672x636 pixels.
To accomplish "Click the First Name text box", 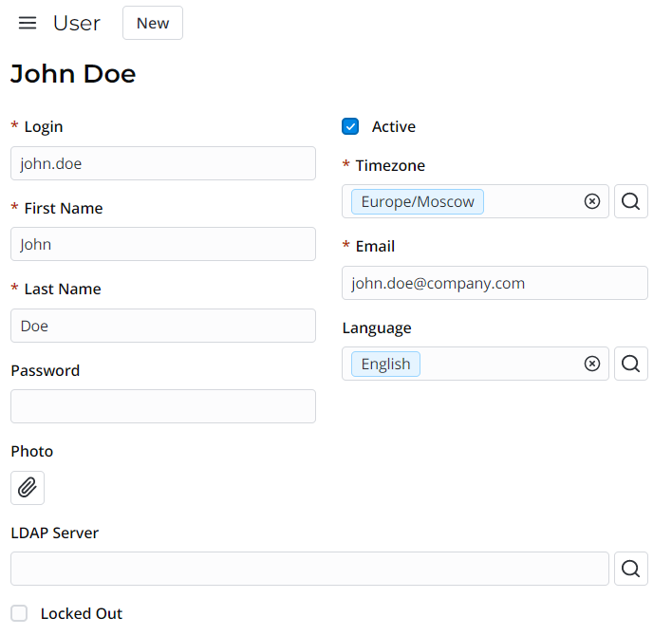I will click(x=163, y=244).
